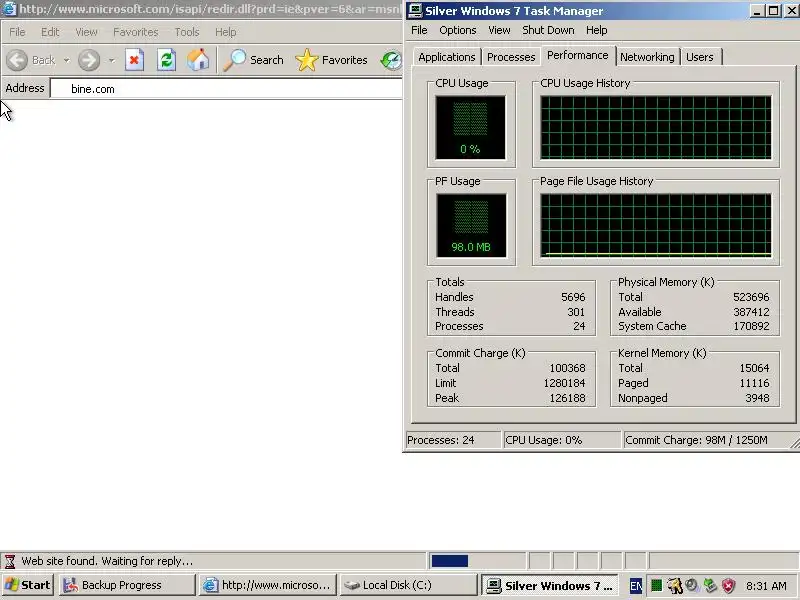
Task: Click the History icon on the browser toolbar
Action: coord(391,60)
